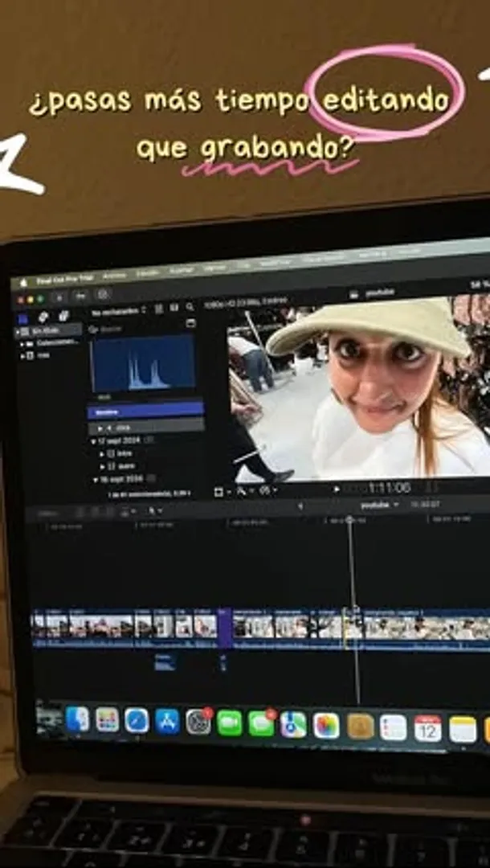Open the Final Cut Pro Trial menu
This screenshot has height=868, width=490.
(x=67, y=279)
